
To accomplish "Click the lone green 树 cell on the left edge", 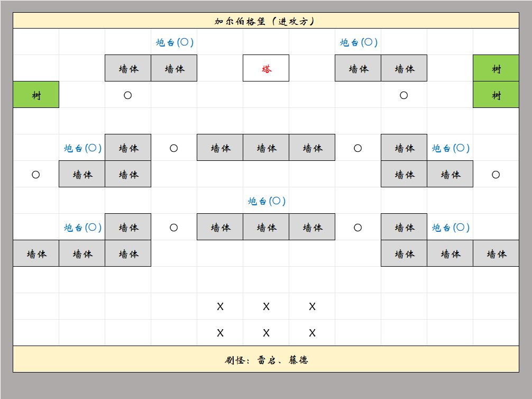I will (x=36, y=95).
